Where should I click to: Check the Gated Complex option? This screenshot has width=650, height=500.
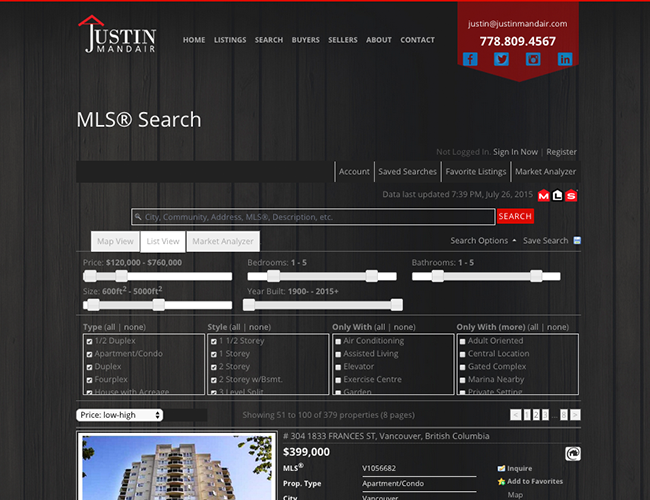coord(462,367)
